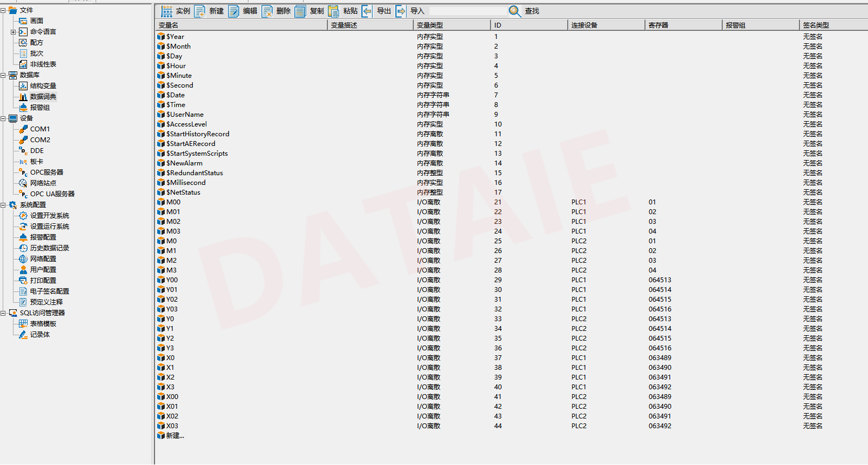
Task: Collapse the 设备 tree section
Action: click(x=3, y=118)
